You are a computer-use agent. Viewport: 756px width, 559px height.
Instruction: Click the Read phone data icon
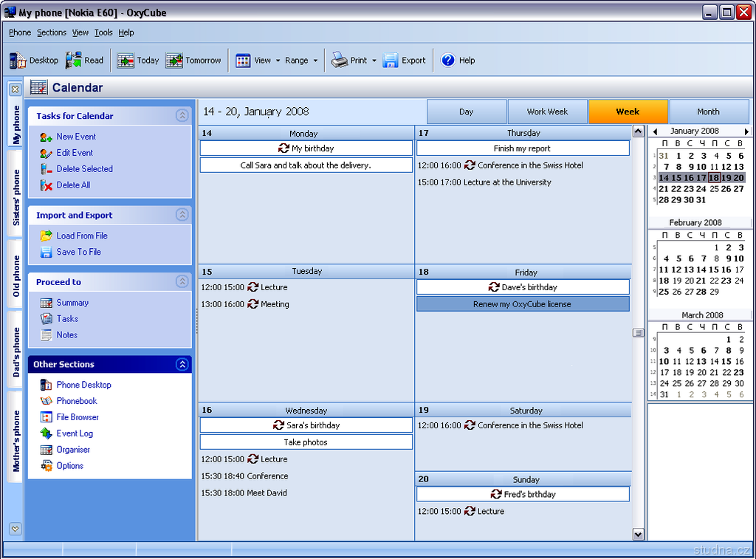click(74, 61)
